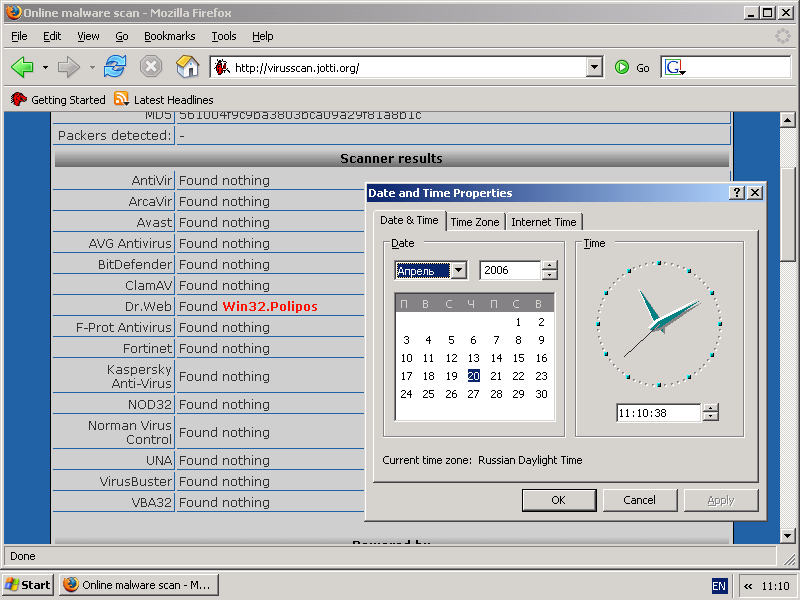Click the AntiVir Found nothing result
800x600 pixels.
[x=224, y=180]
